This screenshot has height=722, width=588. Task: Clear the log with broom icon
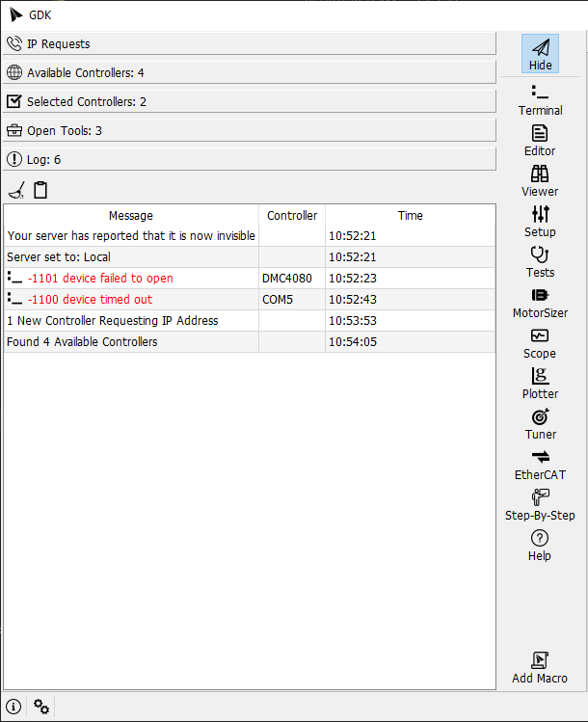[x=16, y=190]
